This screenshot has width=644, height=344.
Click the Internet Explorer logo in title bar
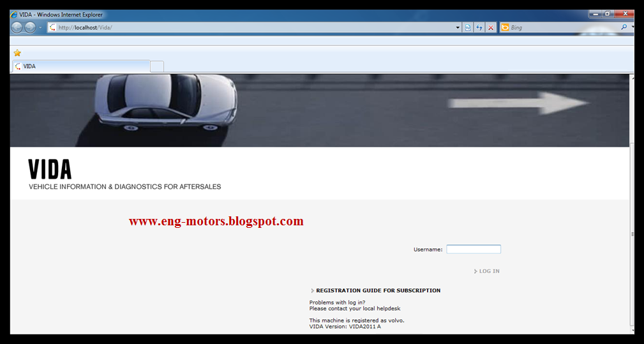(x=14, y=15)
